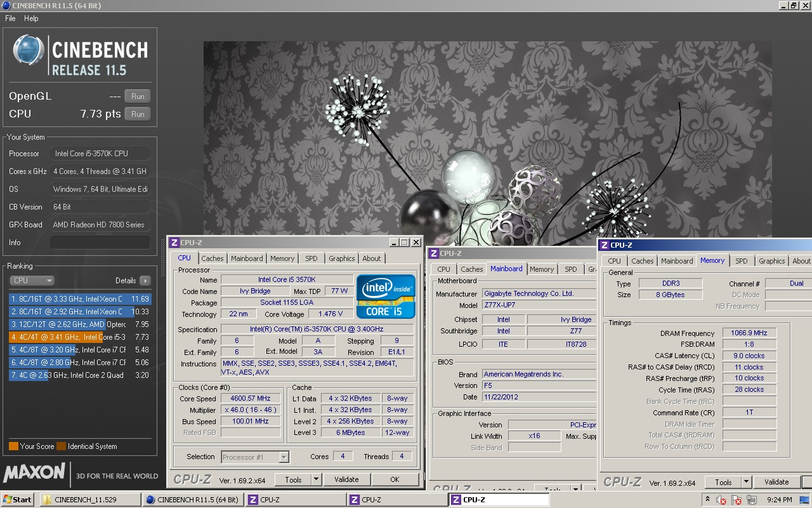Open About tab in front CPU-Z window
Viewport: 812px width, 508px height.
tap(372, 258)
